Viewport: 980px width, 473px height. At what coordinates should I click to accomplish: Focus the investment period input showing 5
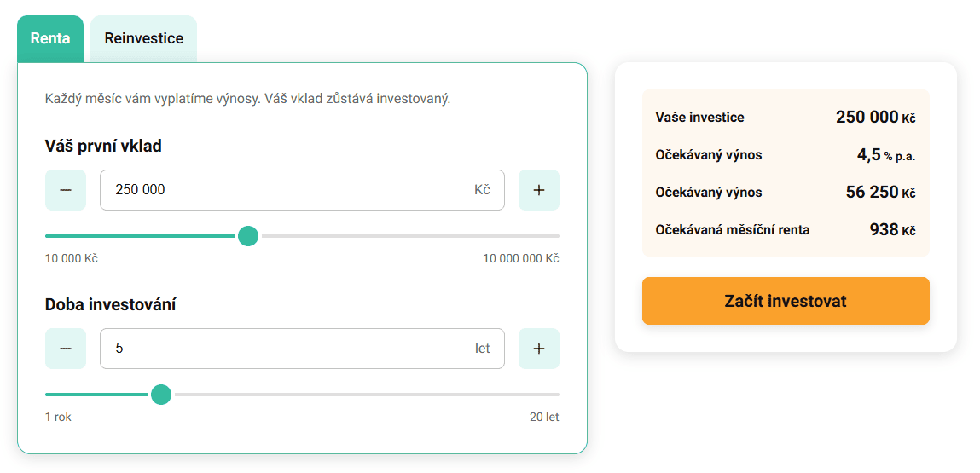[x=290, y=349]
